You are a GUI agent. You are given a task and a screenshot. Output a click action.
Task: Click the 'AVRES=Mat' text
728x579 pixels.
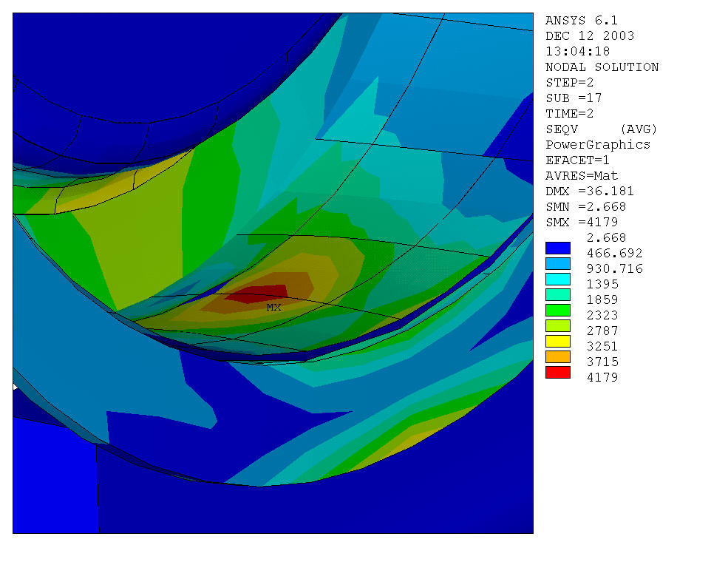[582, 176]
